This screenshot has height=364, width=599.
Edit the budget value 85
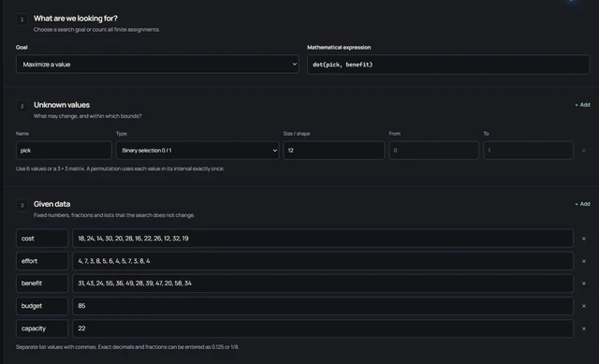(x=323, y=306)
